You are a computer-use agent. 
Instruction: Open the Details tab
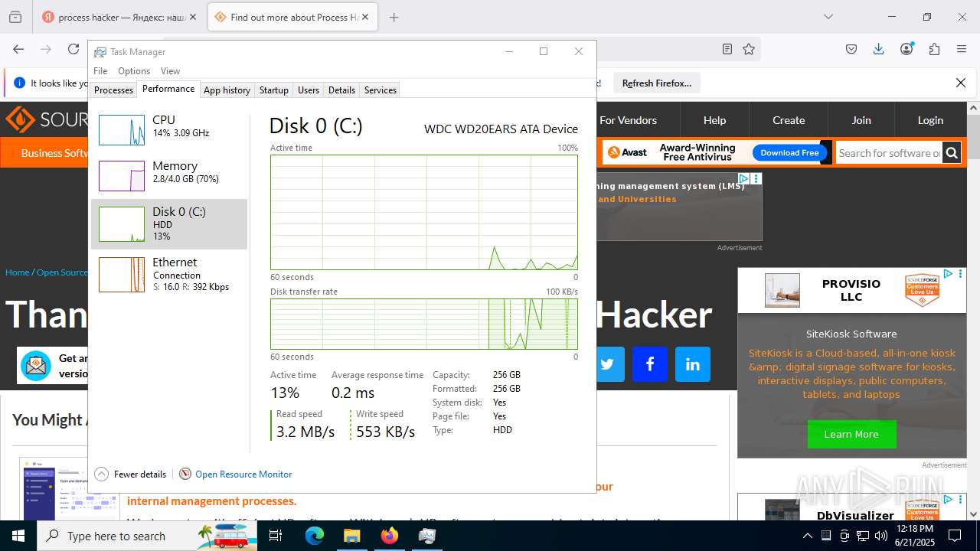click(x=341, y=90)
